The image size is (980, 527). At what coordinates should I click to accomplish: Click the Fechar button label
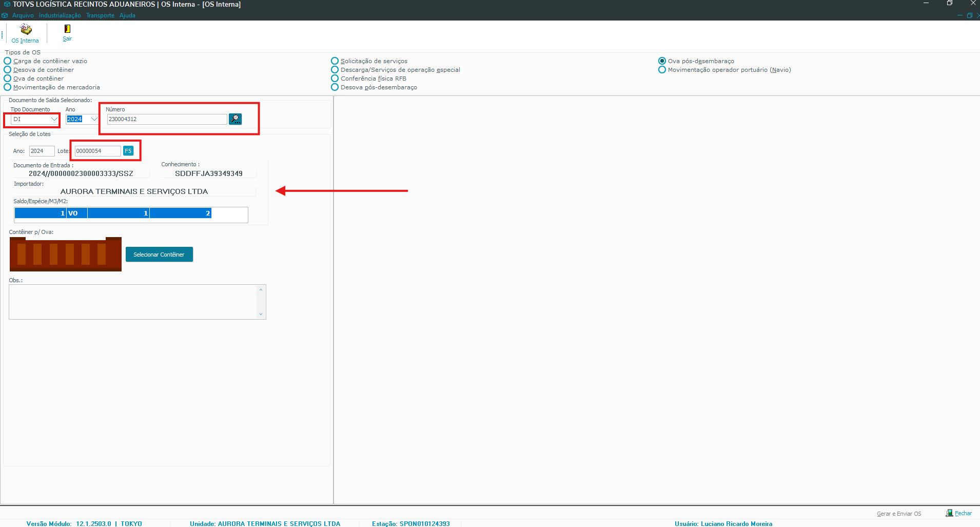coord(963,513)
